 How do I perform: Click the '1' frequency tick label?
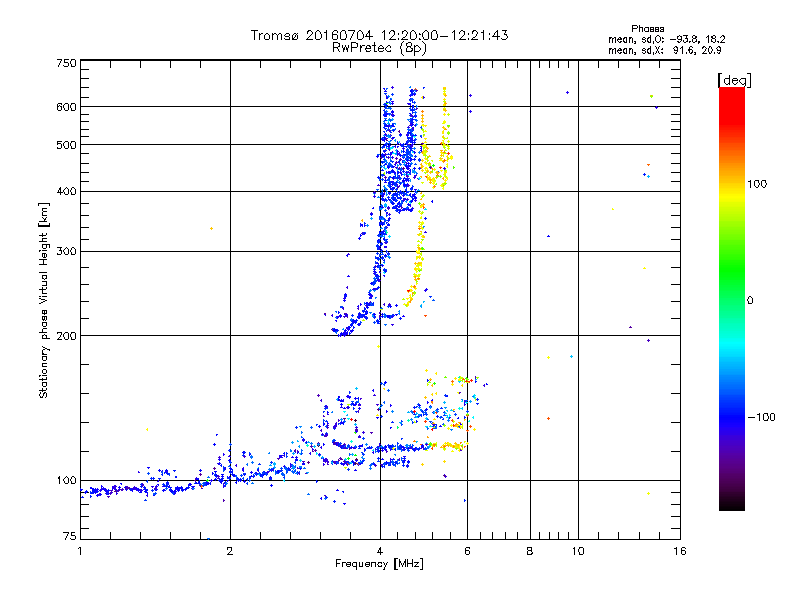coord(80,551)
